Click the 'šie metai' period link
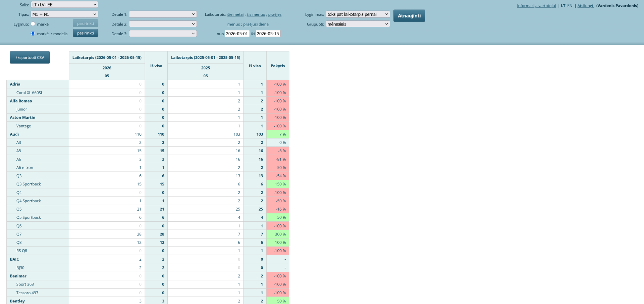 coord(235,14)
